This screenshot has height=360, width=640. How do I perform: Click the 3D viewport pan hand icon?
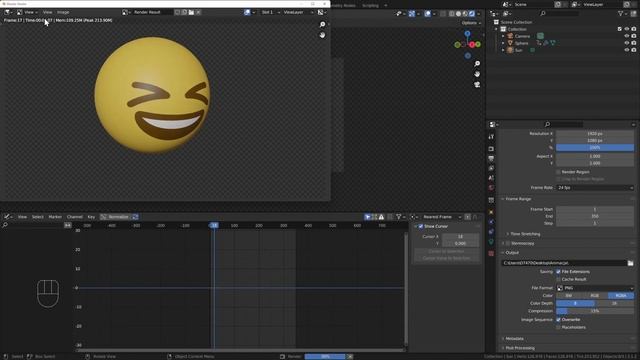pos(477,74)
